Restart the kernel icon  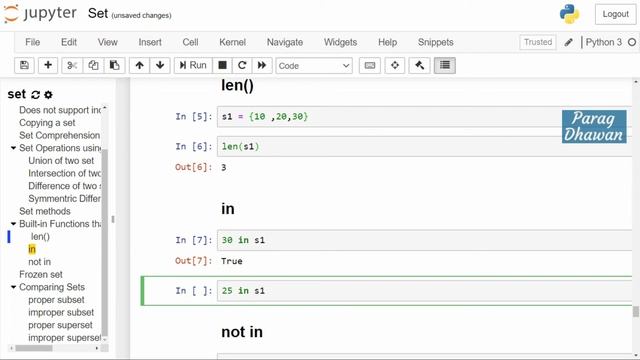242,65
